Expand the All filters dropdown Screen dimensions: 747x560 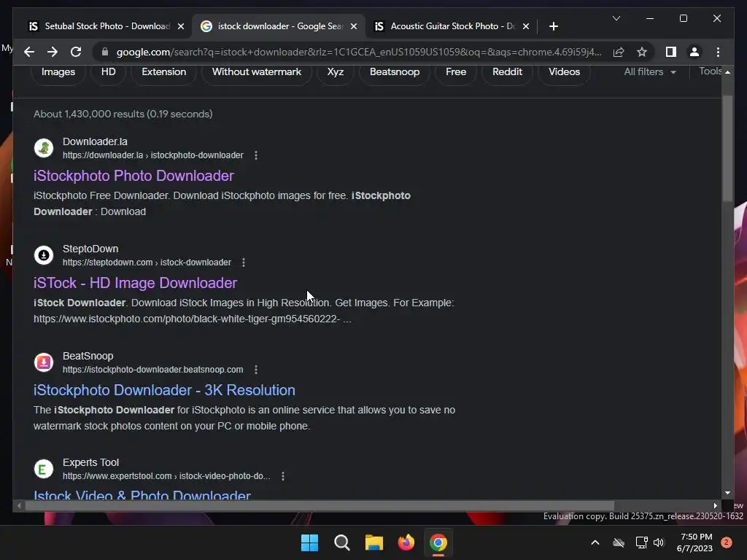coord(650,72)
